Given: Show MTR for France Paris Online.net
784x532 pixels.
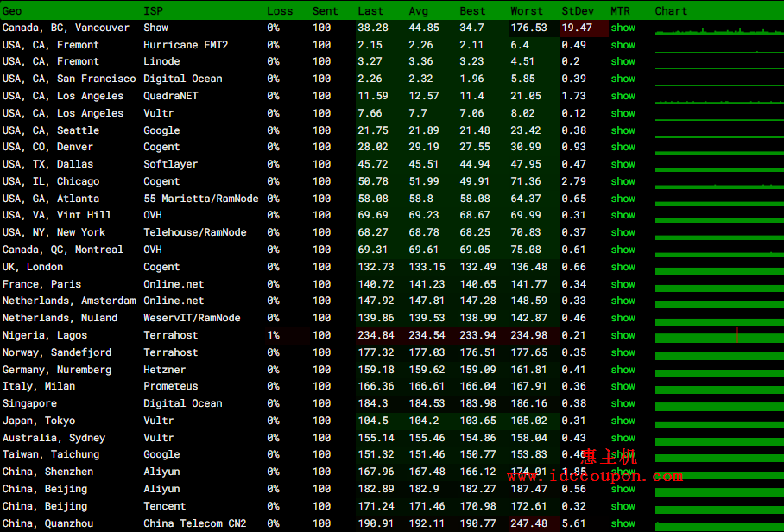Looking at the screenshot, I should pos(623,284).
